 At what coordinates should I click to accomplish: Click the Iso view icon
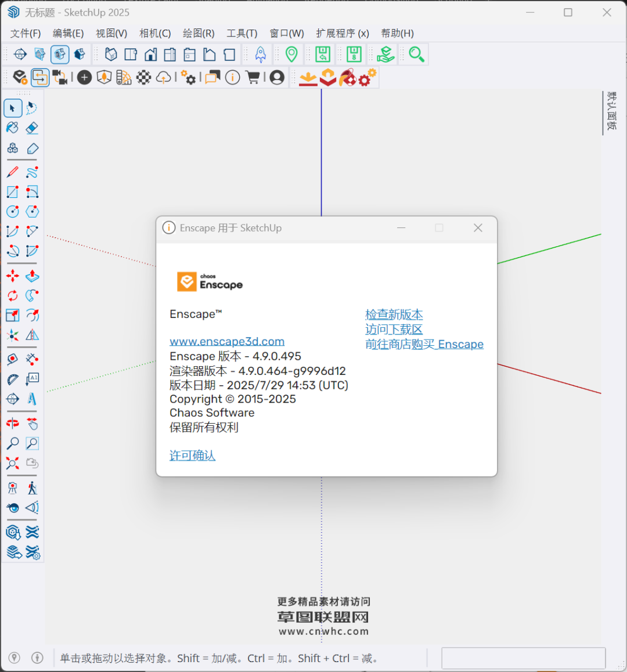tap(111, 55)
